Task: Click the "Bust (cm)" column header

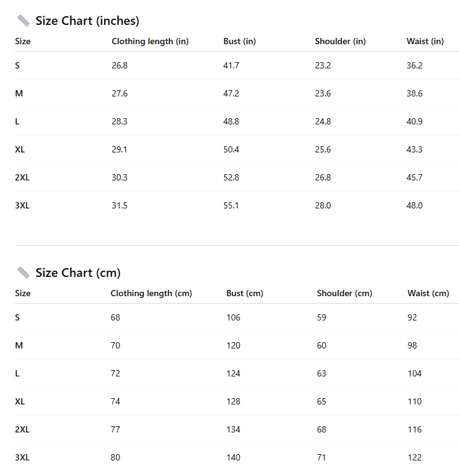Action: pos(245,294)
